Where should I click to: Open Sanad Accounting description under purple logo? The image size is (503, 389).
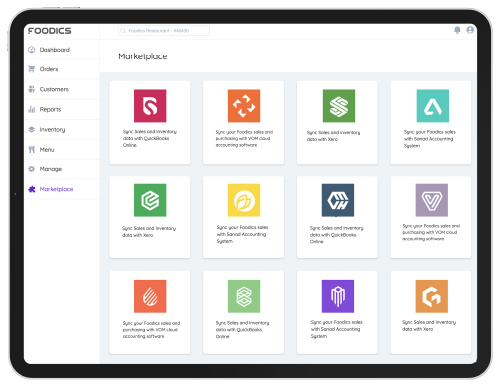pos(337,329)
